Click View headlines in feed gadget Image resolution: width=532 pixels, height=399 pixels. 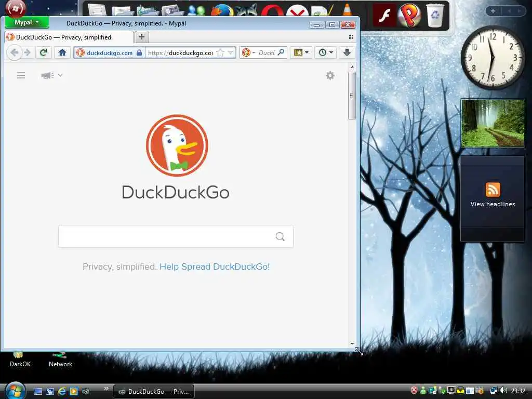tap(493, 204)
